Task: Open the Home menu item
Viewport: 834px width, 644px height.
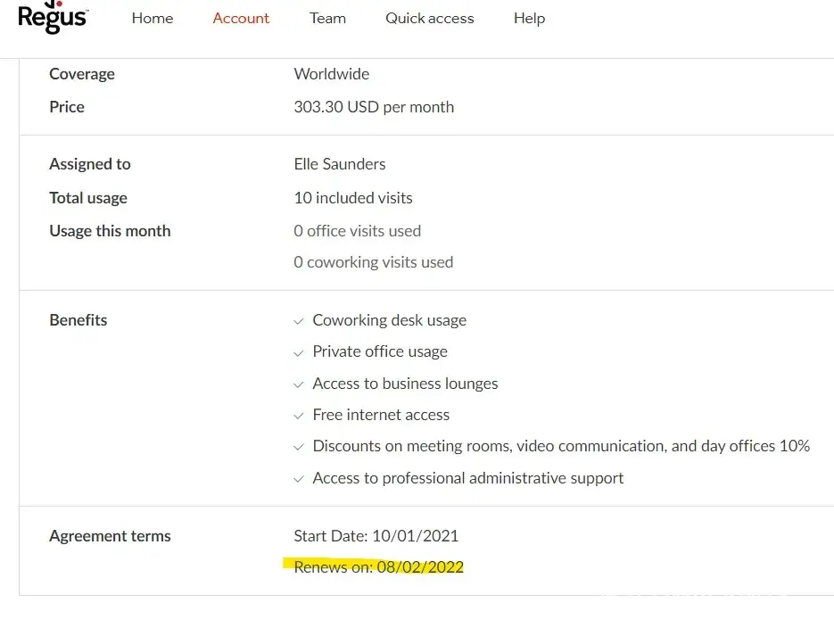Action: (153, 18)
